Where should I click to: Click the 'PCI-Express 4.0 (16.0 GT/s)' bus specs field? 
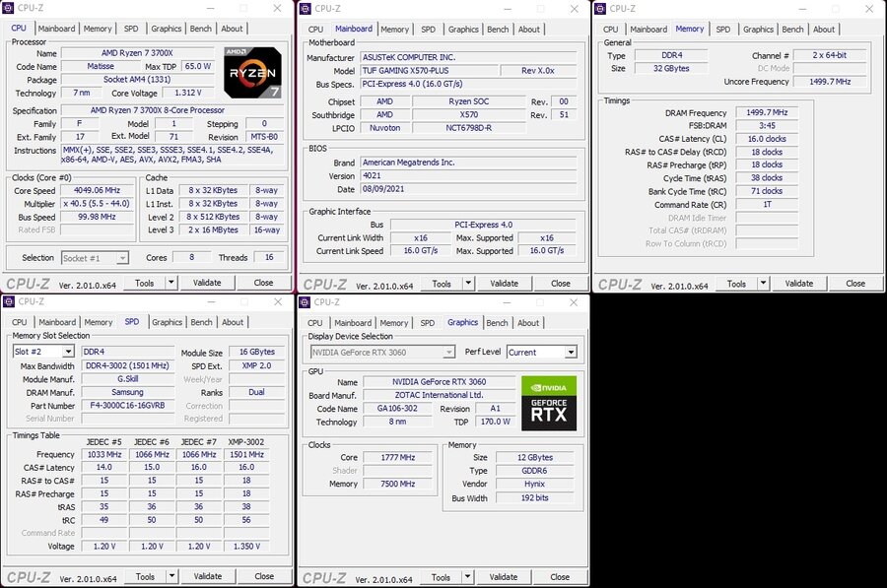tap(468, 84)
